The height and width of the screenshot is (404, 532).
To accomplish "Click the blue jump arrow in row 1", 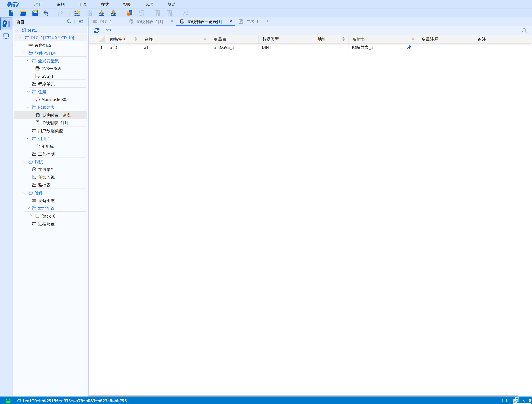I will tap(409, 47).
